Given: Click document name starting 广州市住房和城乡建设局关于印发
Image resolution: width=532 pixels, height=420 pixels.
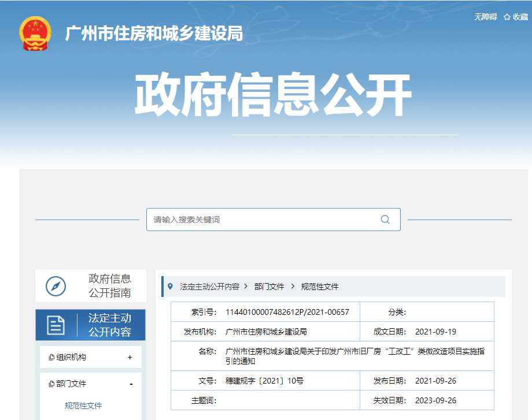Looking at the screenshot, I should pos(355,356).
